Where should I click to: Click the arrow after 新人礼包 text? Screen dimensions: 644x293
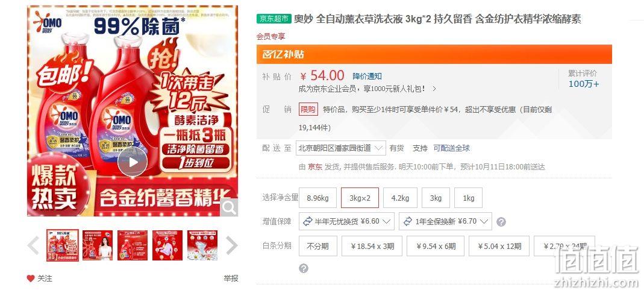[x=434, y=89]
